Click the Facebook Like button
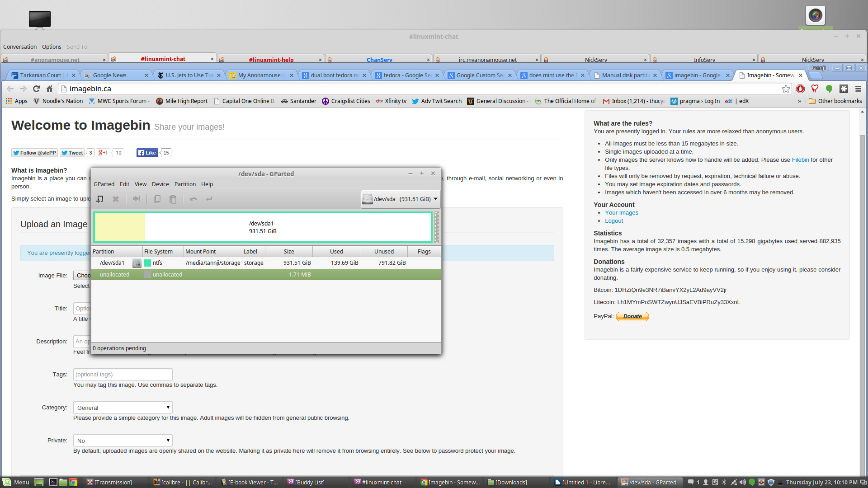Image resolution: width=868 pixels, height=488 pixels. click(147, 153)
